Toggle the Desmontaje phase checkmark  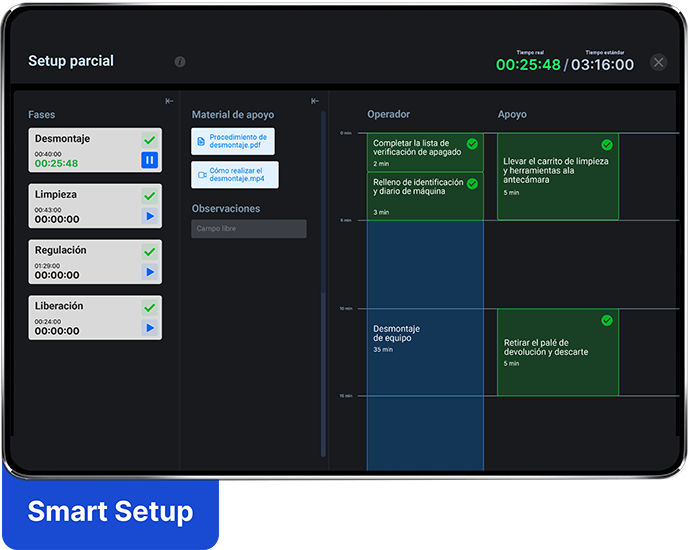point(149,140)
